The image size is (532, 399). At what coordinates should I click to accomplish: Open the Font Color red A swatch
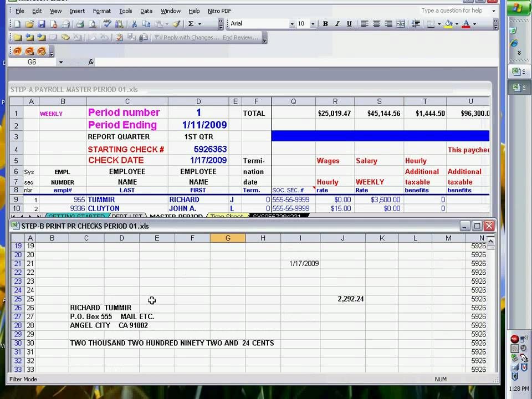[x=466, y=24]
